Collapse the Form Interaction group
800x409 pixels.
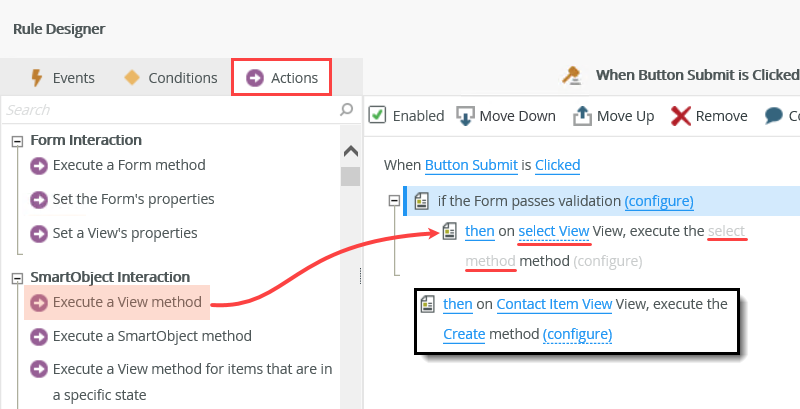(x=17, y=141)
